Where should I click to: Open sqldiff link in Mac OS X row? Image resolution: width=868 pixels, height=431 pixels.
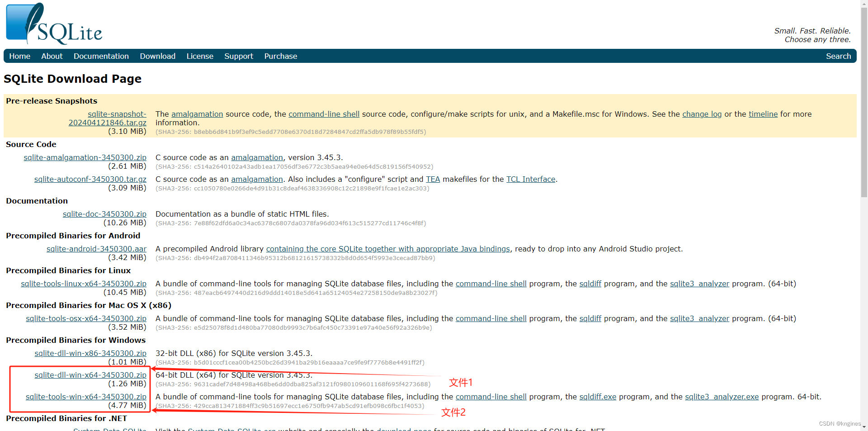(590, 318)
